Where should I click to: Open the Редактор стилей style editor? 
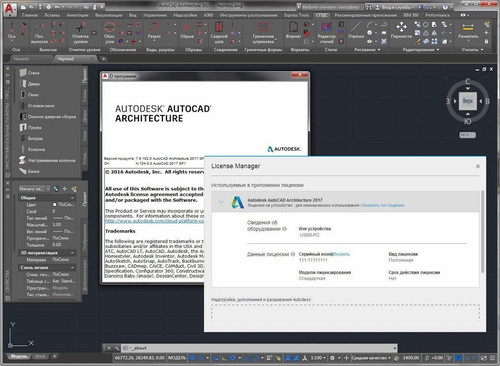pyautogui.click(x=326, y=32)
